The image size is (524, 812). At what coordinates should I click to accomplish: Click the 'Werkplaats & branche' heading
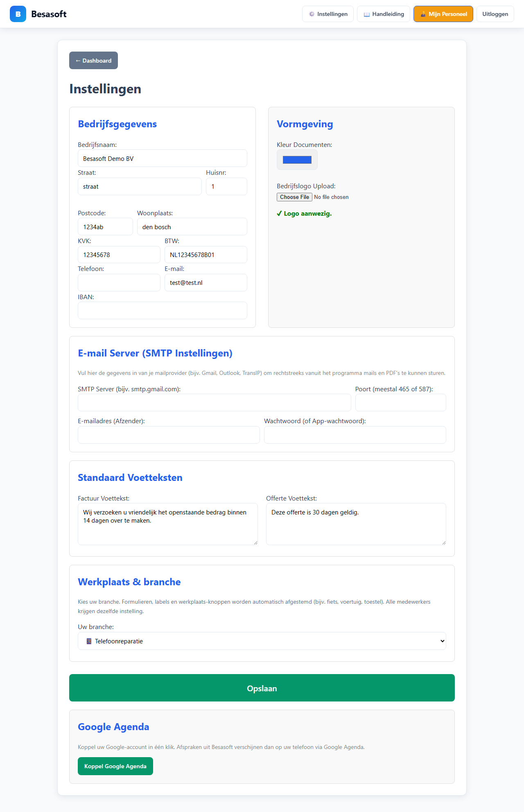[x=129, y=582]
